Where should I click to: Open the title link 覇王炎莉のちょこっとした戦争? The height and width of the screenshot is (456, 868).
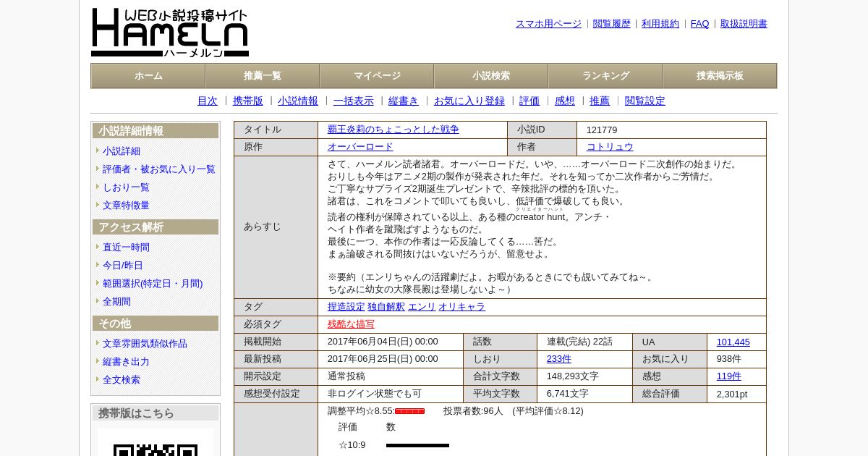click(x=393, y=130)
